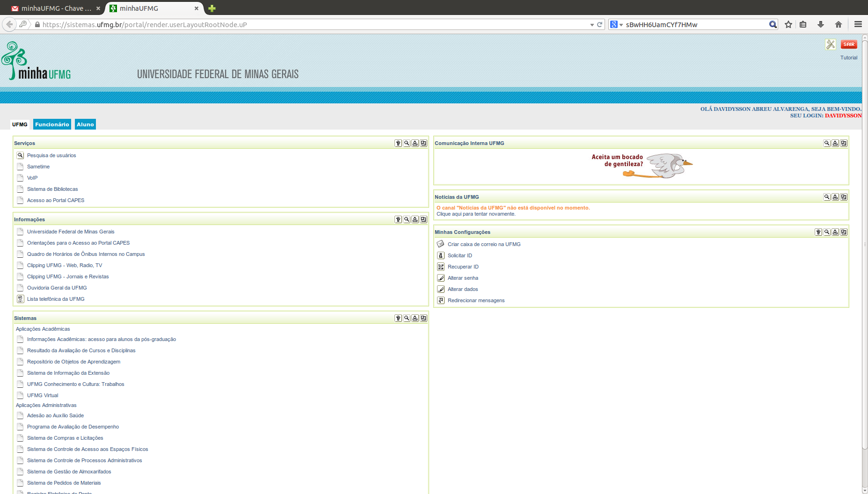
Task: Click the tools/preferences wrench icon
Action: [831, 44]
